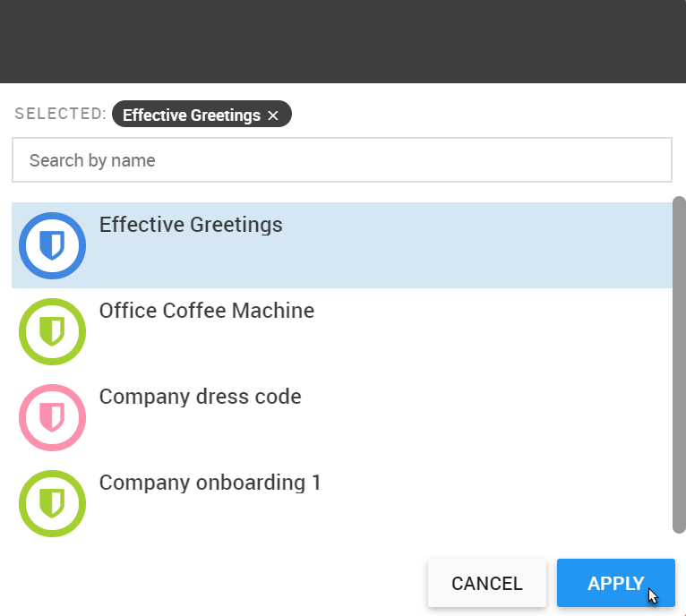The width and height of the screenshot is (686, 616).
Task: Toggle the Office Coffee Machine row via its empty area
Action: click(481, 331)
